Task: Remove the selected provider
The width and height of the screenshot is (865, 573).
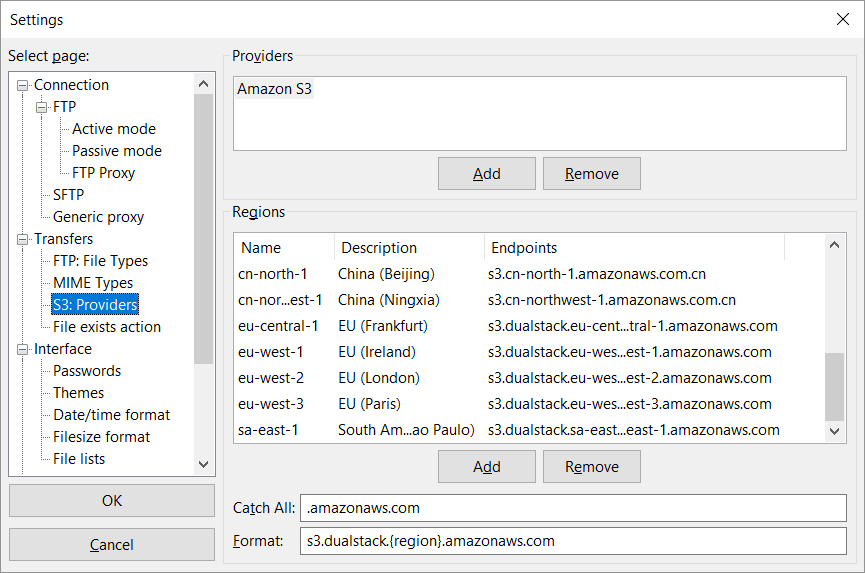Action: [x=592, y=174]
